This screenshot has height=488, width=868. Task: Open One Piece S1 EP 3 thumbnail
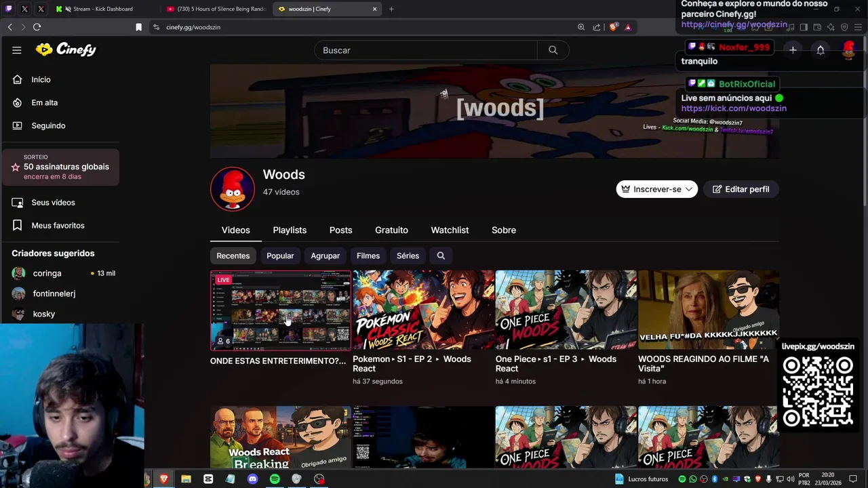click(566, 310)
